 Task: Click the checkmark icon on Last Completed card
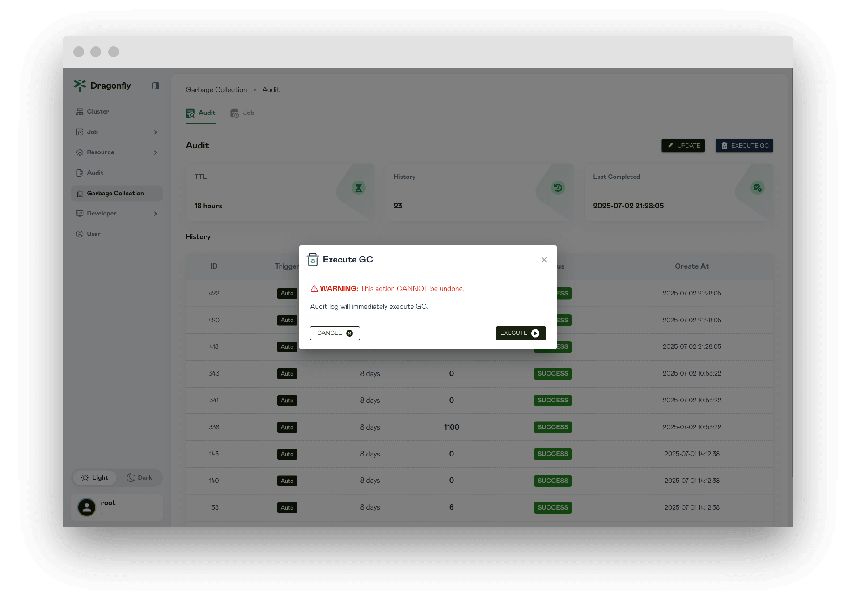(757, 187)
